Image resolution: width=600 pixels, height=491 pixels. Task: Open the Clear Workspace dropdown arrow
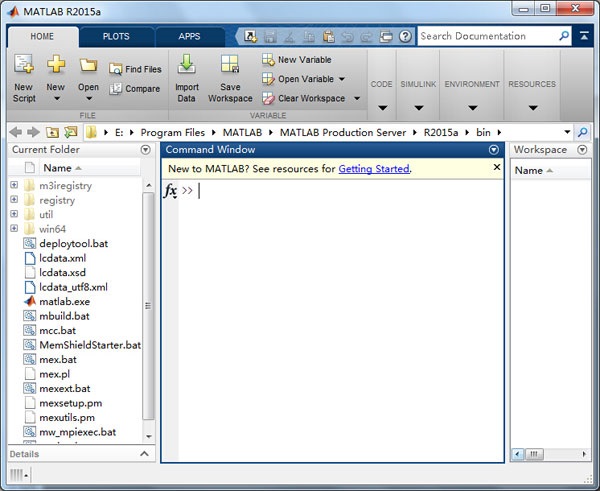tap(357, 99)
